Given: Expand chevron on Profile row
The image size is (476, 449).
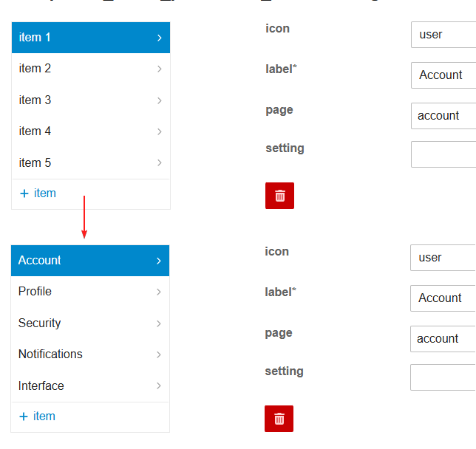Looking at the screenshot, I should coord(159,292).
